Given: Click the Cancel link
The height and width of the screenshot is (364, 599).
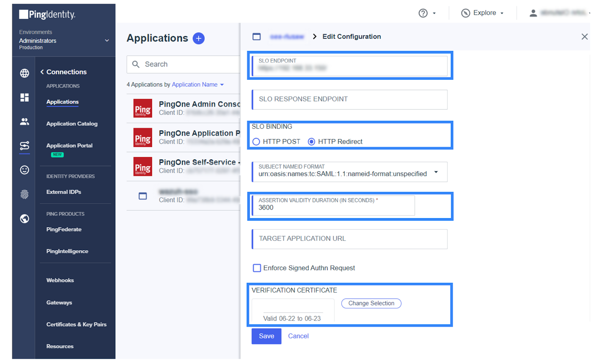Looking at the screenshot, I should tap(298, 336).
